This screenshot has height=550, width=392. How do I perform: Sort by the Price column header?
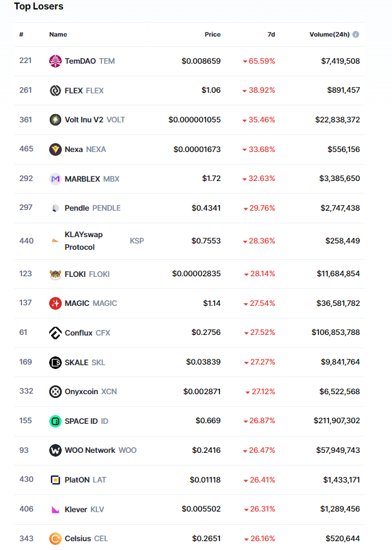[212, 35]
